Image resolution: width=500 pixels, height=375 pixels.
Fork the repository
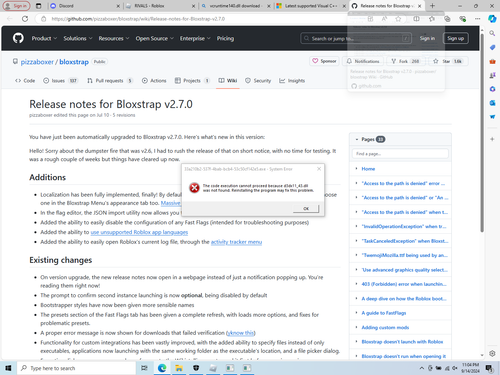click(x=405, y=61)
